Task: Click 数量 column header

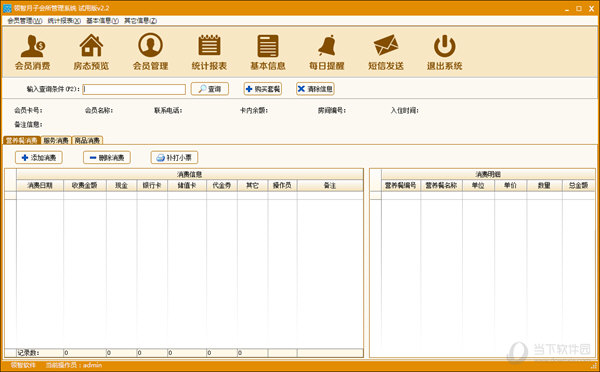Action: pyautogui.click(x=544, y=185)
